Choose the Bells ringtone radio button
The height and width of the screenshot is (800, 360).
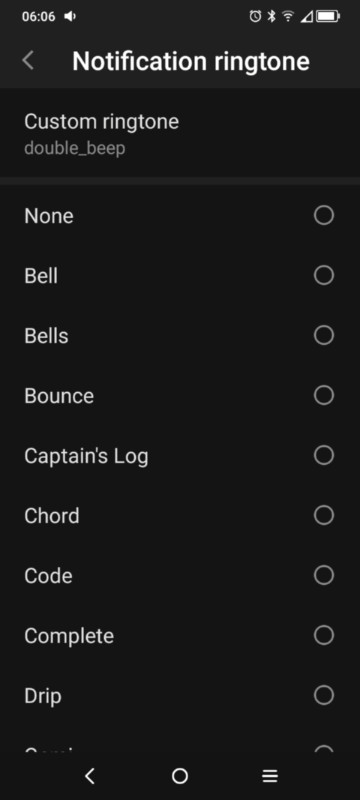coord(324,335)
